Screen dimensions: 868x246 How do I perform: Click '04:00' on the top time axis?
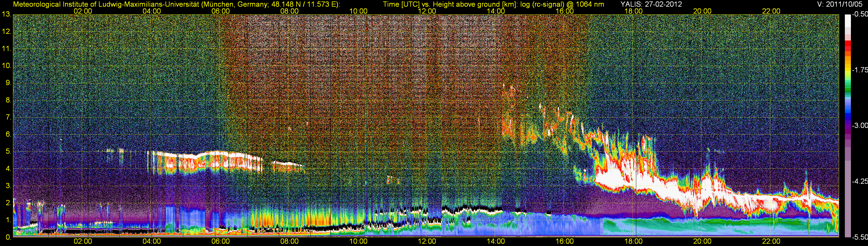(x=152, y=11)
